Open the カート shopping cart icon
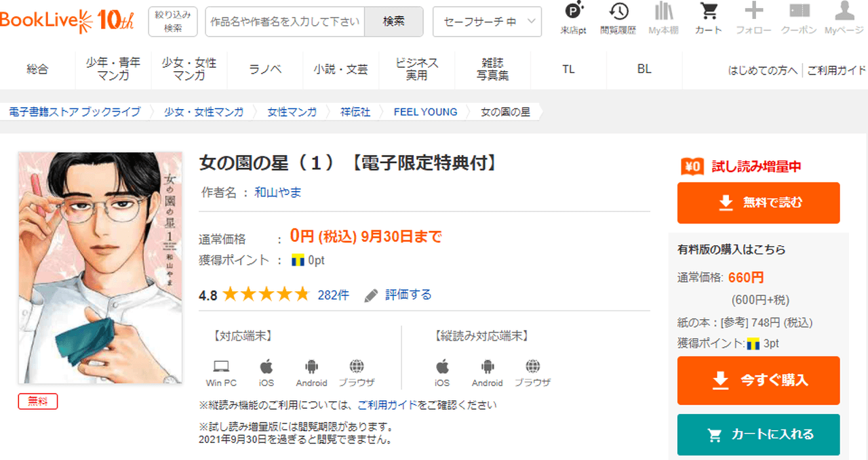 tap(709, 12)
